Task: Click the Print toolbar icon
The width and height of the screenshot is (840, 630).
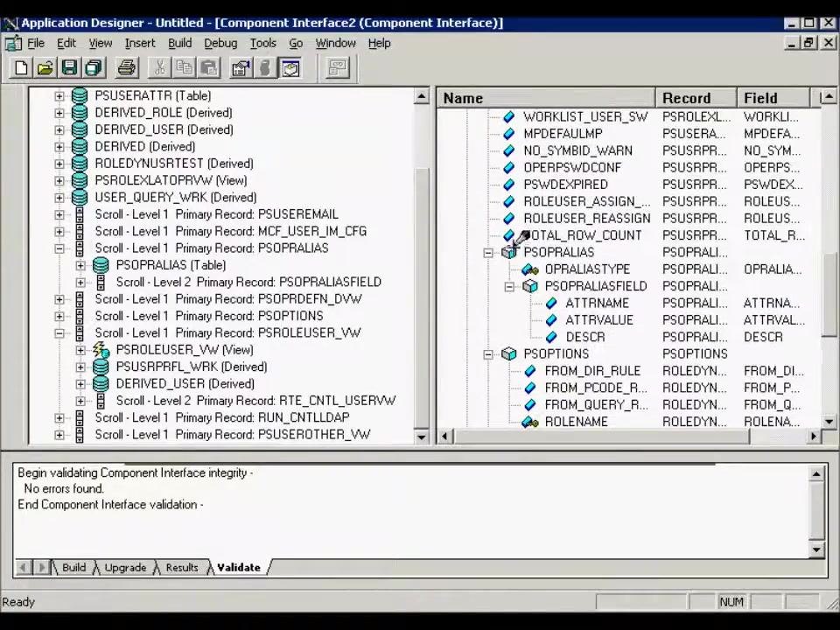Action: (127, 68)
